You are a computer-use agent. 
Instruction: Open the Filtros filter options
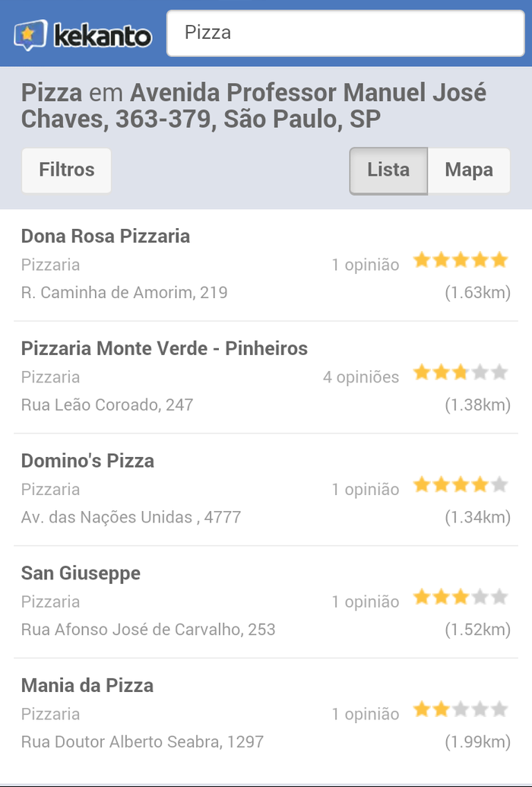point(66,170)
